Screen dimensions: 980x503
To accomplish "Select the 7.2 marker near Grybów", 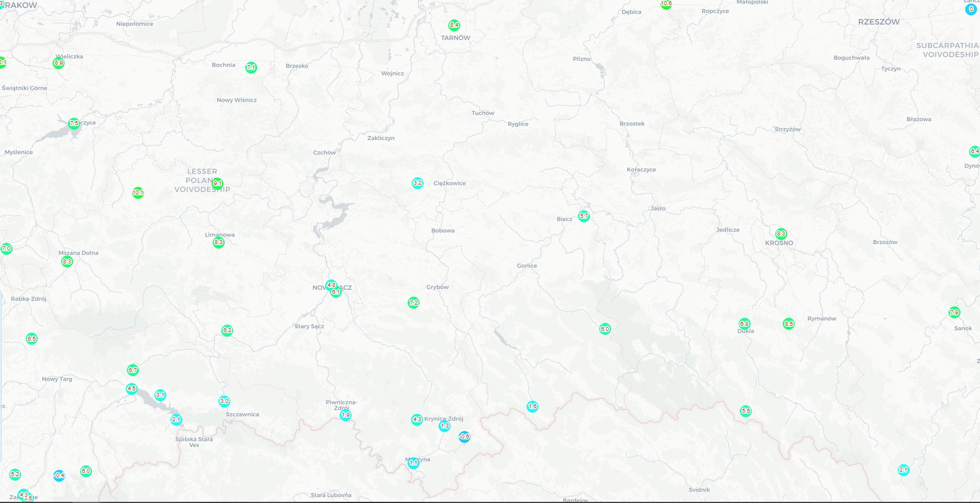I will pyautogui.click(x=413, y=302).
